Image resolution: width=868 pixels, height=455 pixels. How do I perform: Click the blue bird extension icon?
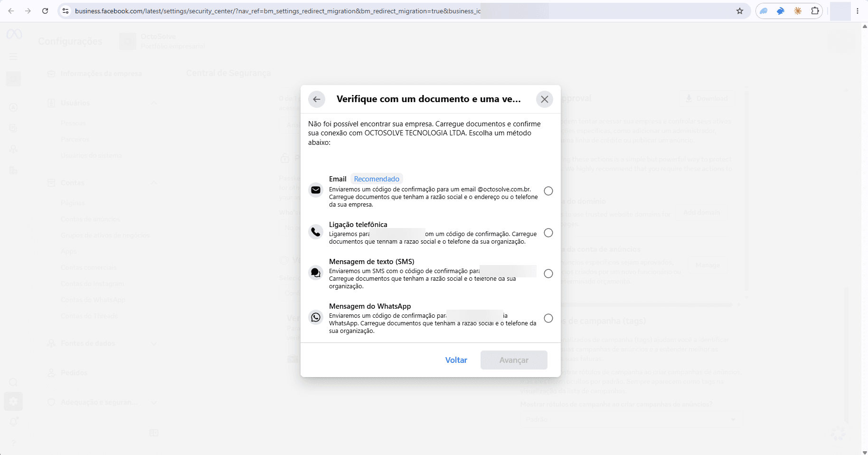click(x=781, y=11)
